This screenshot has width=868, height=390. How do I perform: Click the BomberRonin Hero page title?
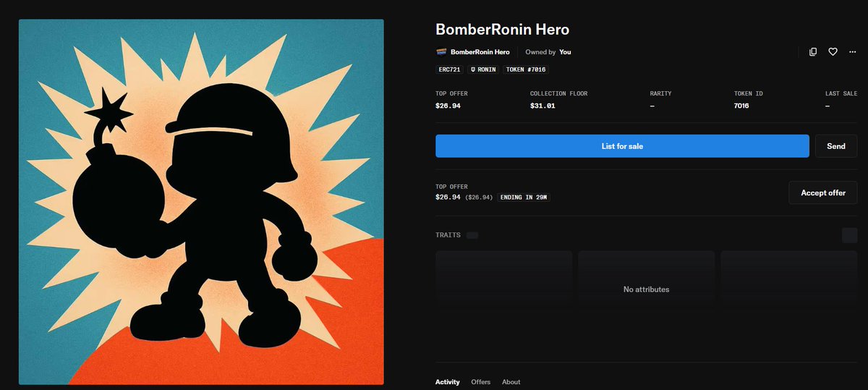click(502, 30)
